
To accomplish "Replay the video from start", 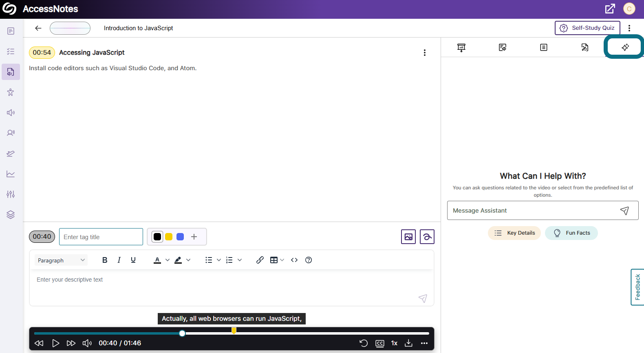I will 364,343.
